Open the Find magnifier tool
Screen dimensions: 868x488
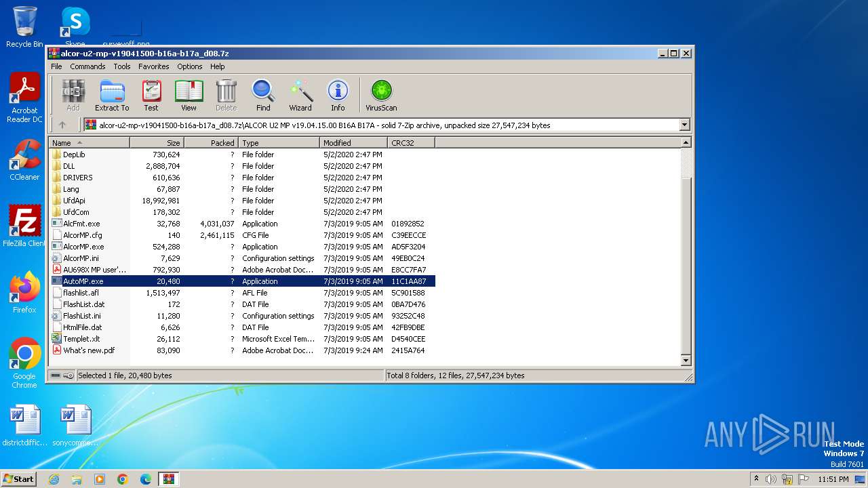(x=263, y=96)
